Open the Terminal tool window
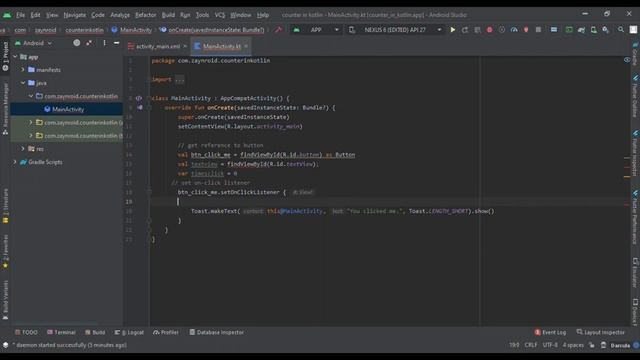The image size is (640, 360). click(62, 332)
